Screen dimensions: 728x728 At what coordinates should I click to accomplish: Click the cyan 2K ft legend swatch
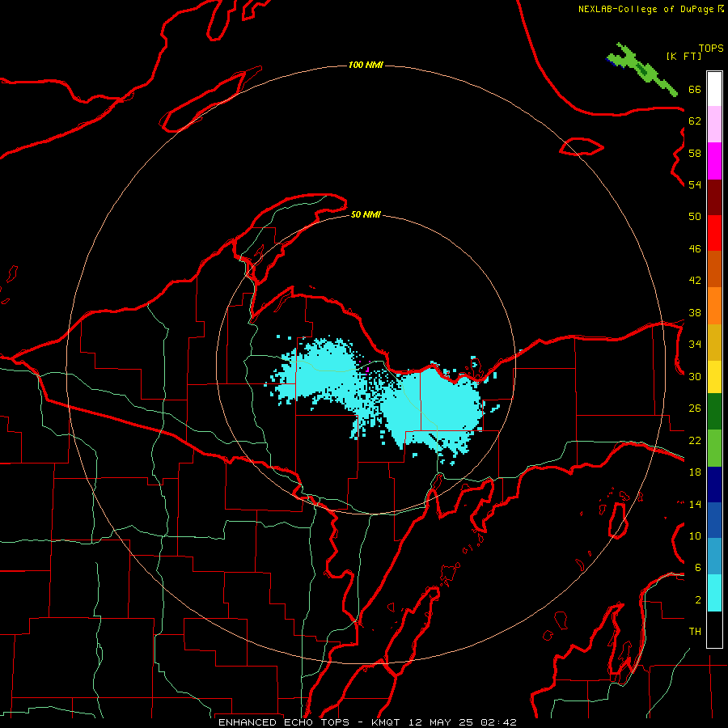pyautogui.click(x=714, y=593)
